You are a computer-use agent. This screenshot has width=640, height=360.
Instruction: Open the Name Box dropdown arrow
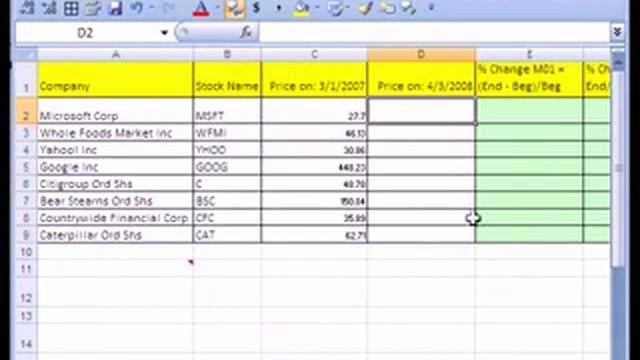click(164, 33)
